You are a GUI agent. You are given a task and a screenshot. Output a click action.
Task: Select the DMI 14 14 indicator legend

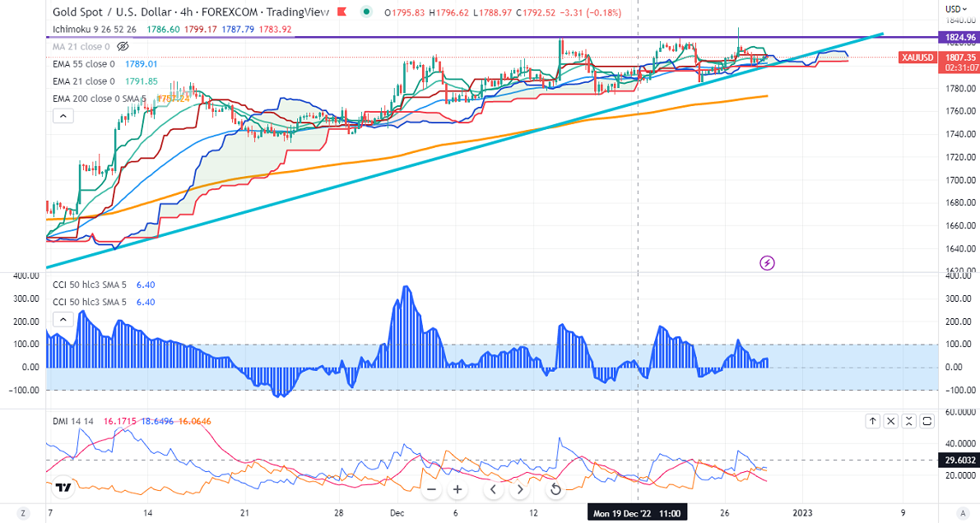pyautogui.click(x=73, y=422)
